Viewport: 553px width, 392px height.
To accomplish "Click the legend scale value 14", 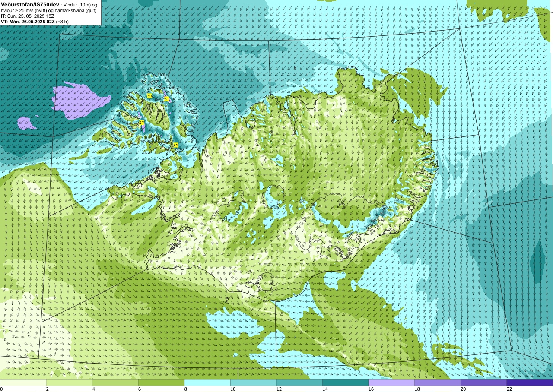I will [x=325, y=389].
